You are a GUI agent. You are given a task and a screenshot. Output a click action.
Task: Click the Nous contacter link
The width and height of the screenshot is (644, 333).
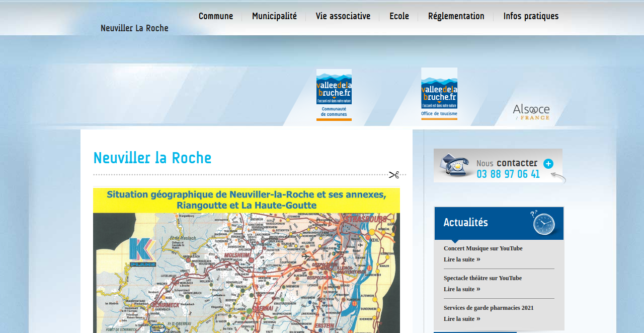pos(507,163)
